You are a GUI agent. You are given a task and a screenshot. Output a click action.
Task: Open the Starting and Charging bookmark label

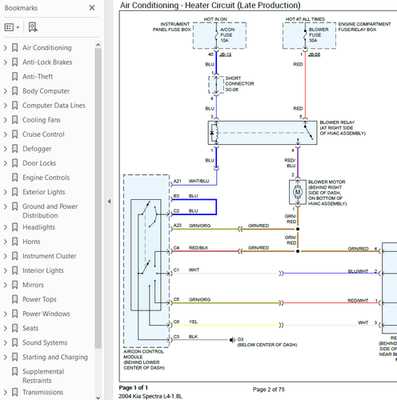pos(55,357)
